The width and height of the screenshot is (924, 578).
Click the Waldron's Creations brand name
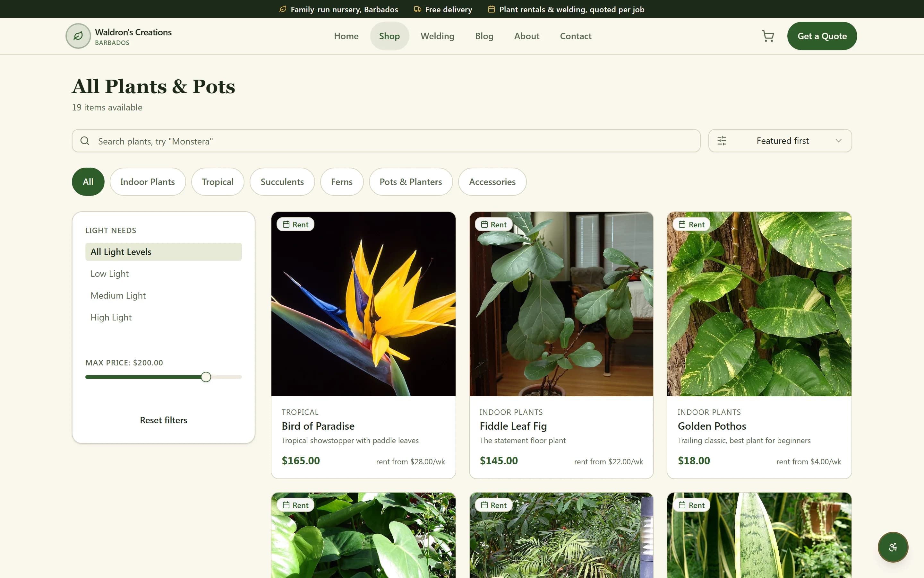(133, 32)
